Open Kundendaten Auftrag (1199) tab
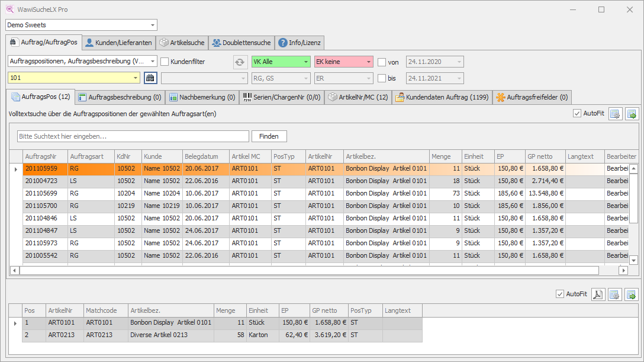The image size is (644, 362). tap(442, 97)
